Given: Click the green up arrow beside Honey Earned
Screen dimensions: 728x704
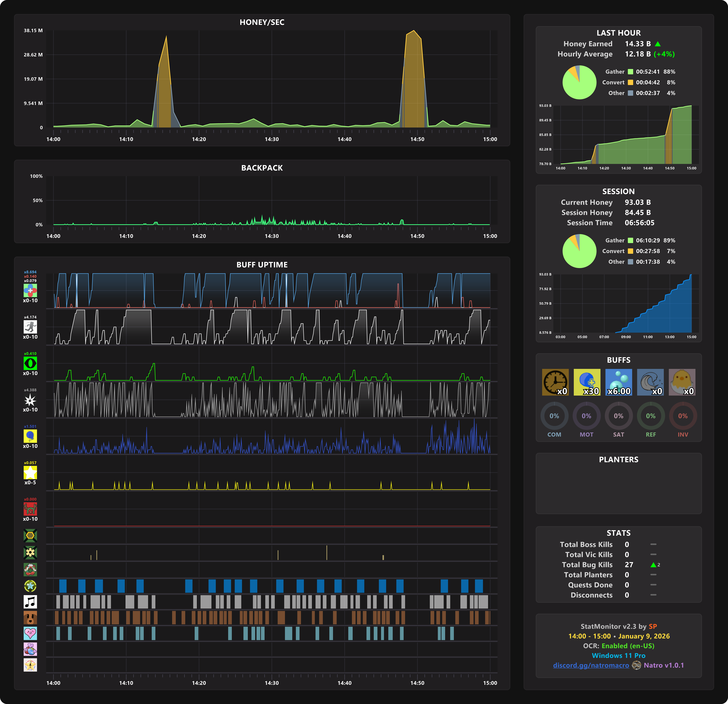Looking at the screenshot, I should coord(658,44).
